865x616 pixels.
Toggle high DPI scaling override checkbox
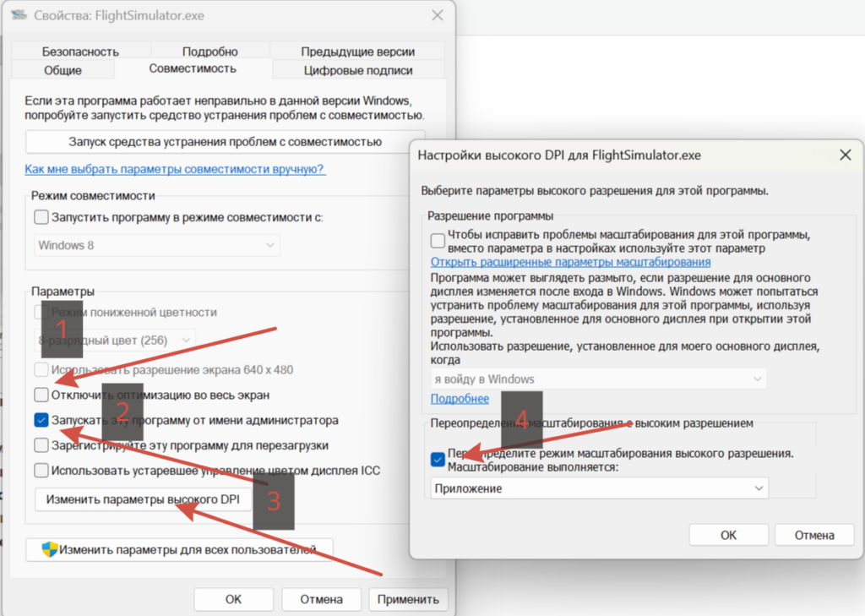coord(438,459)
